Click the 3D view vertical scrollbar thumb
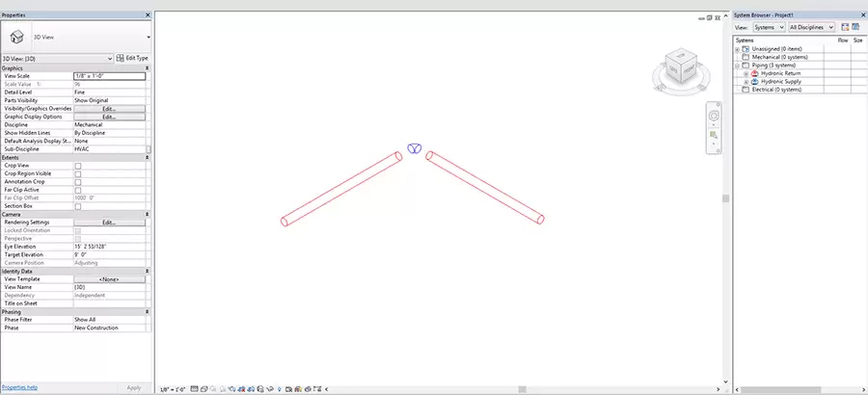Viewport: 868px width, 395px height. point(725,198)
